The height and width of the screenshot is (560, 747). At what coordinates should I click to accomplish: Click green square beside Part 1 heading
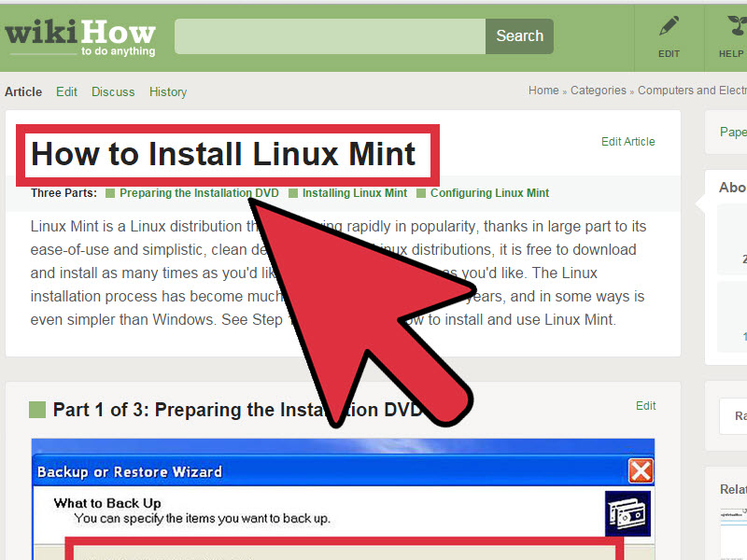click(37, 410)
